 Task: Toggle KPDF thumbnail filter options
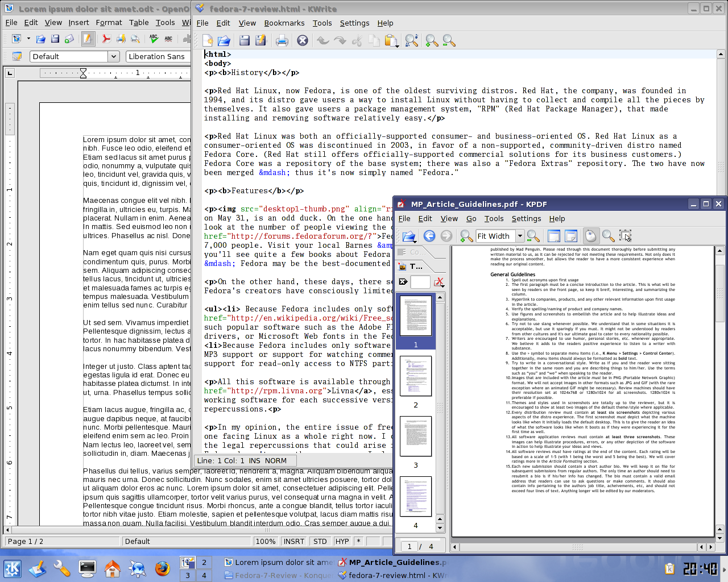[439, 282]
